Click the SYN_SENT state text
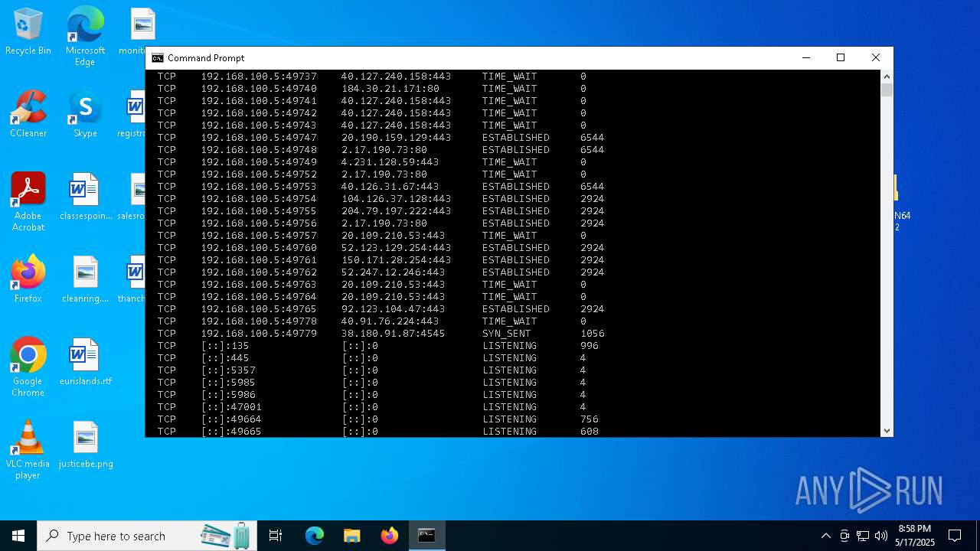This screenshot has height=551, width=980. tap(506, 334)
